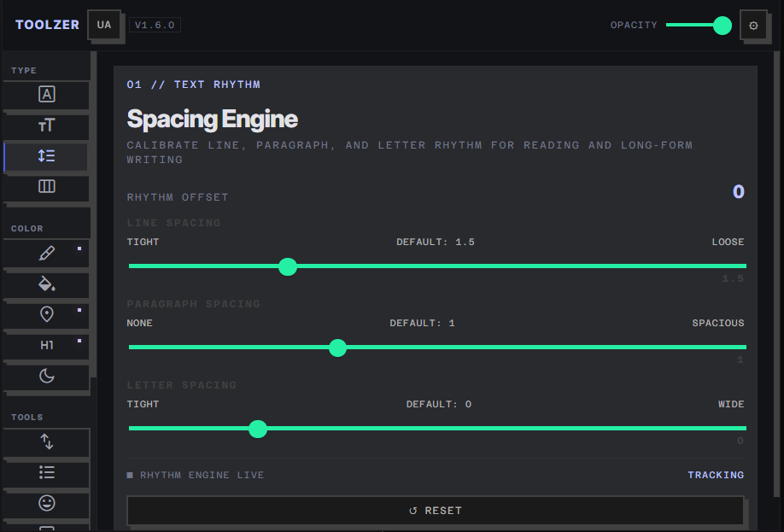Switch language with the UA button
784x532 pixels.
[104, 25]
